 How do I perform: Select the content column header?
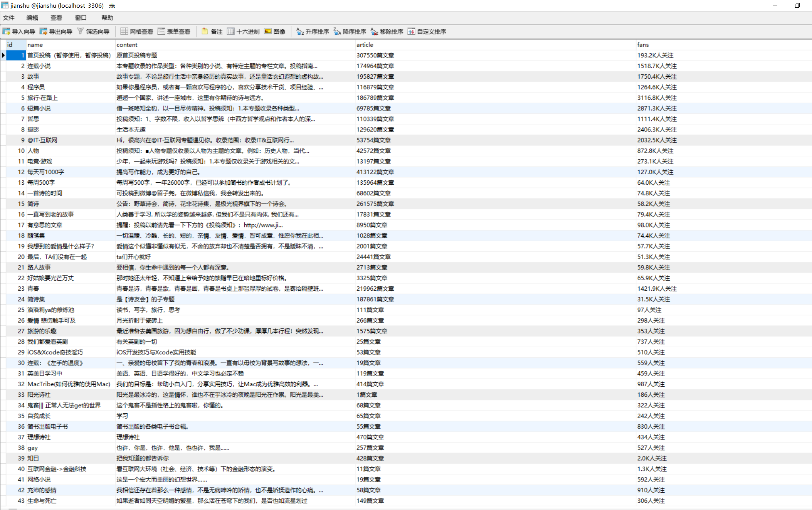click(x=235, y=45)
